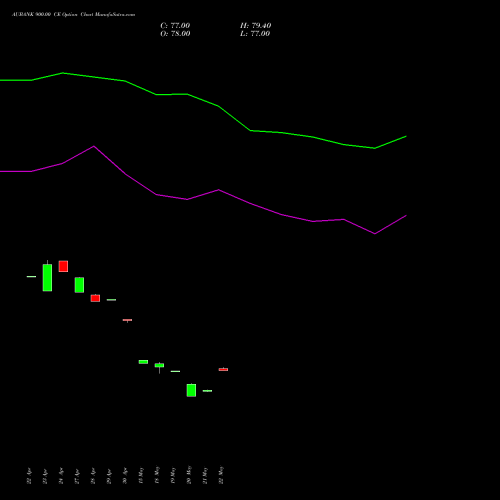This screenshot has height=500, width=500.
Task: Click the green candlestick for 27 Apr
Action: click(x=79, y=285)
